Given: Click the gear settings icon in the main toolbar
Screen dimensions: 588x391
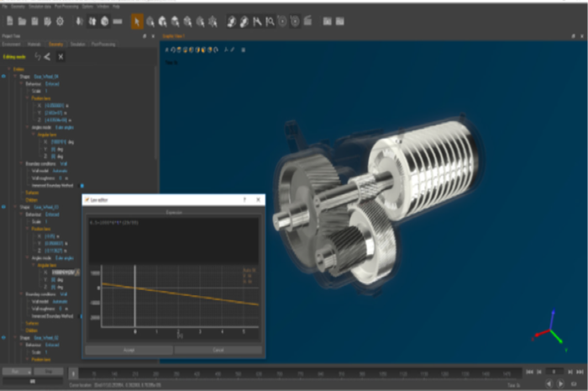Looking at the screenshot, I should click(59, 21).
